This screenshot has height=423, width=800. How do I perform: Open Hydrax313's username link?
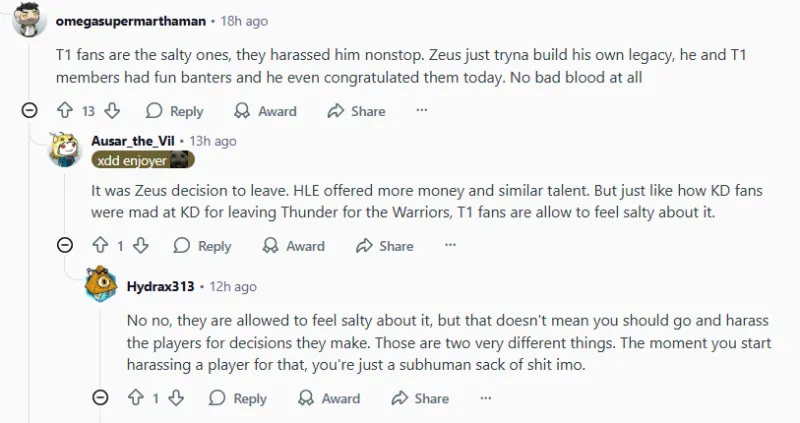tap(160, 286)
